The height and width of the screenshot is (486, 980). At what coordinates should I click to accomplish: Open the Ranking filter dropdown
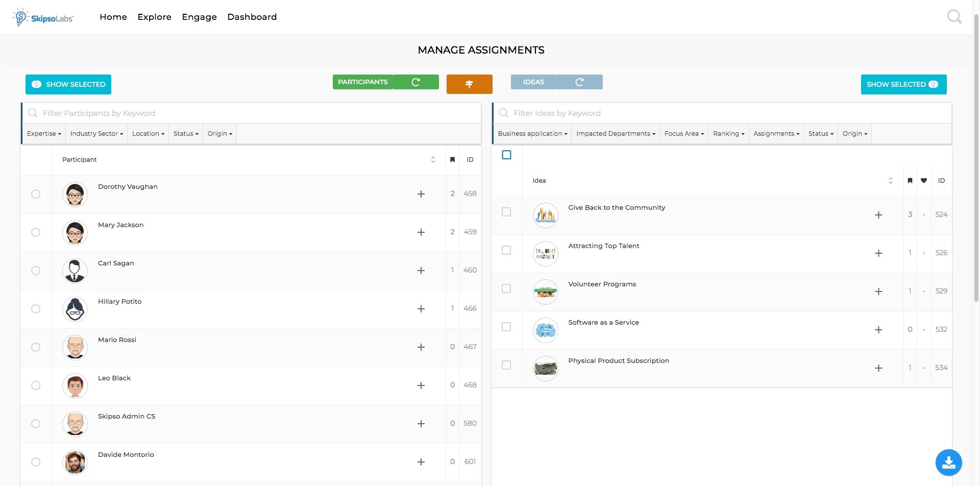click(x=728, y=134)
